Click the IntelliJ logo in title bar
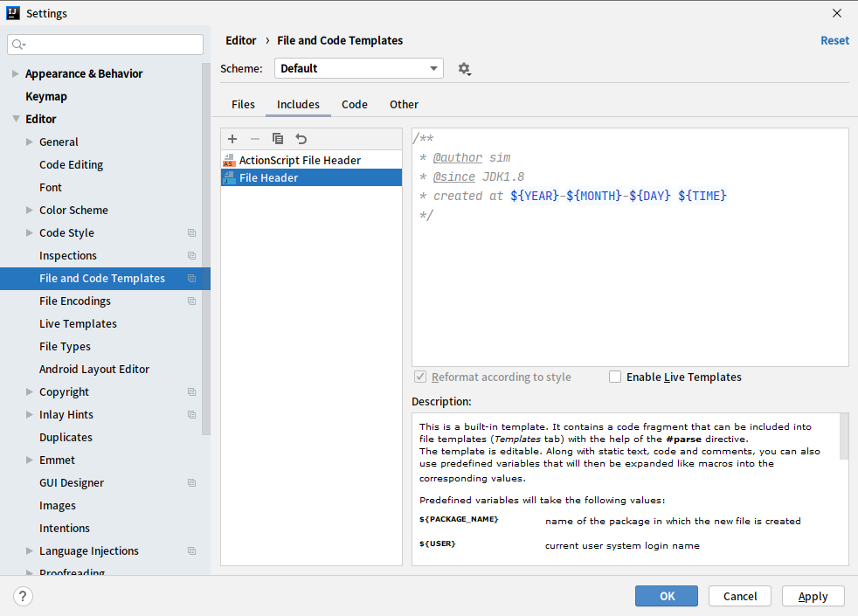Image resolution: width=858 pixels, height=616 pixels. [x=13, y=13]
